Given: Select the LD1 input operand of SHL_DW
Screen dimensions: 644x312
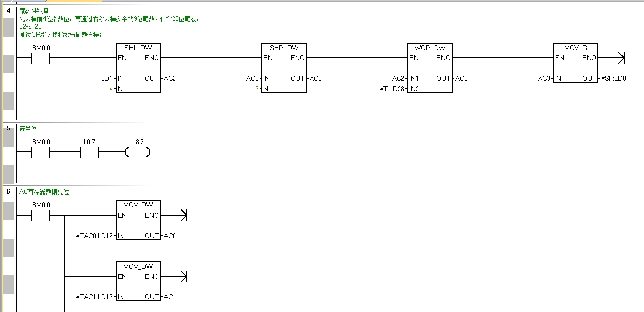Looking at the screenshot, I should point(106,79).
